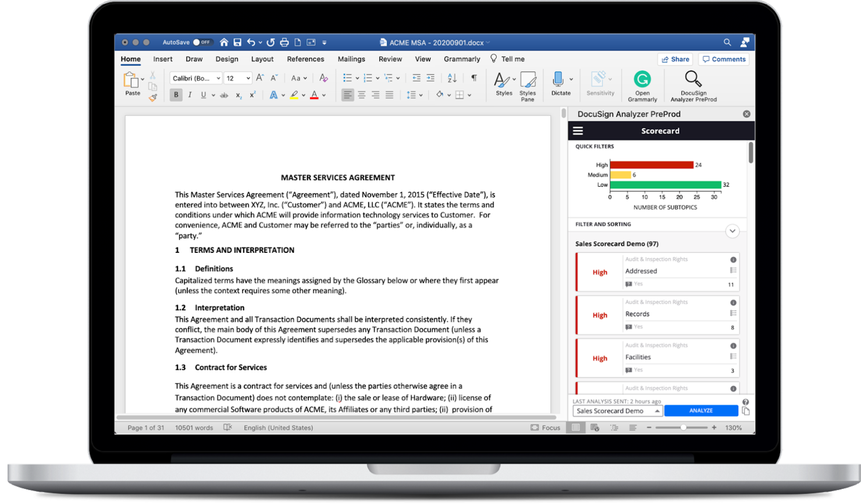Go to Home icon in the title bar
This screenshot has height=504, width=861.
[x=224, y=42]
